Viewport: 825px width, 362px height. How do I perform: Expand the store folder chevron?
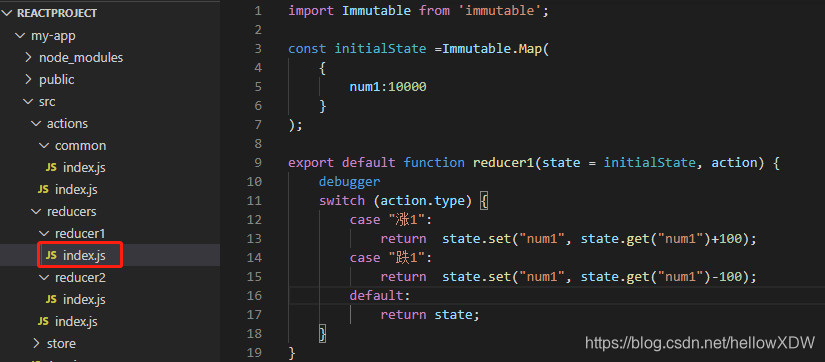pyautogui.click(x=36, y=344)
